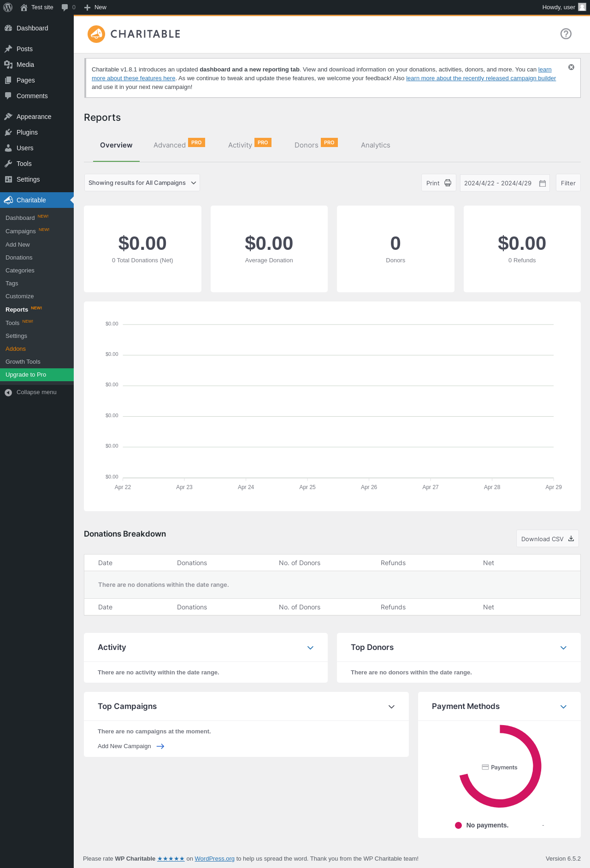Collapse the Top Donors panel chevron
Image resolution: width=590 pixels, height=868 pixels.
coord(563,648)
